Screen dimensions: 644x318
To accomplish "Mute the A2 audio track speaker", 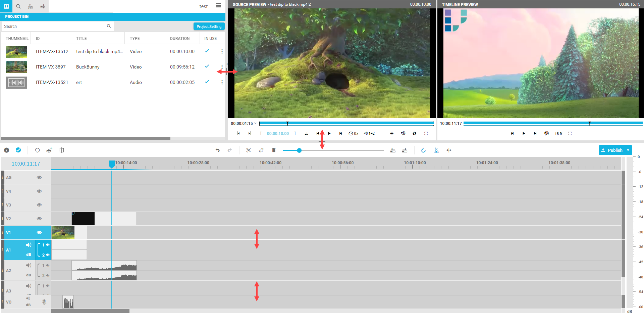I will tap(29, 265).
